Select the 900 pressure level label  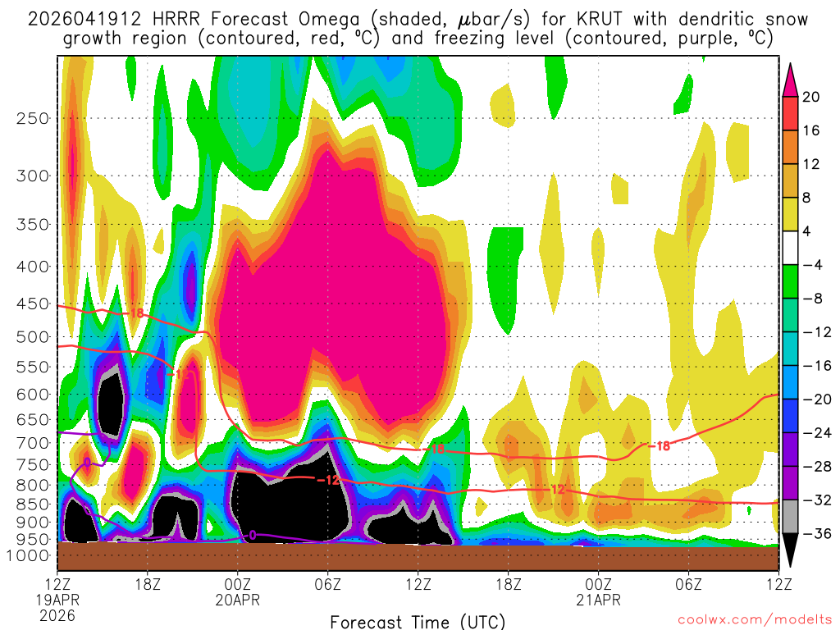[x=33, y=522]
